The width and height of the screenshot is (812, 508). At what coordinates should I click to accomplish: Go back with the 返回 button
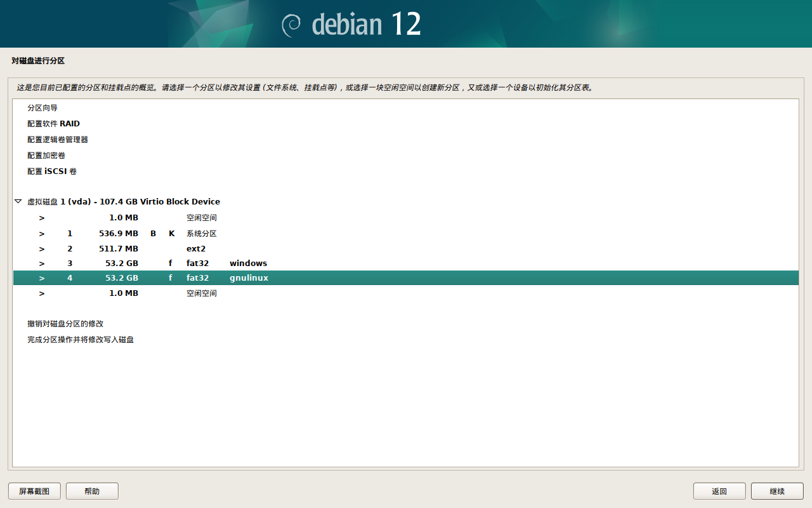coord(719,491)
